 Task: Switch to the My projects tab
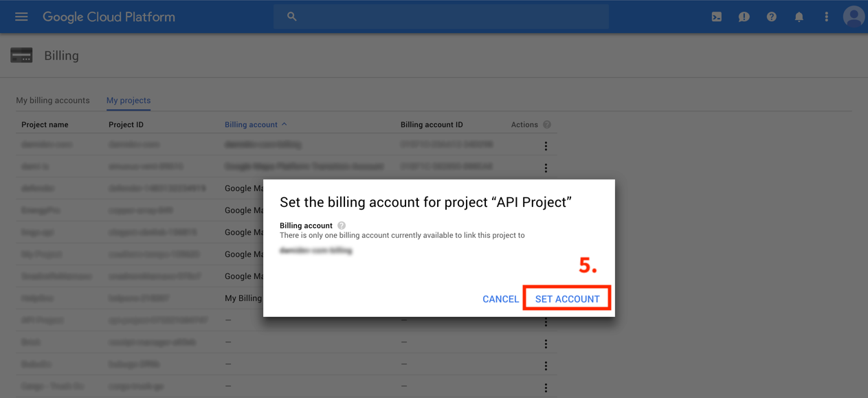click(x=128, y=100)
